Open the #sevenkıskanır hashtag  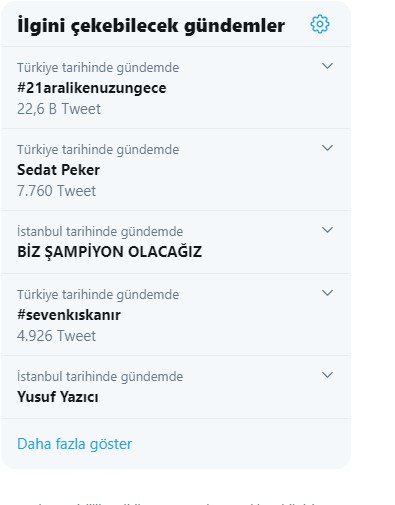69,315
